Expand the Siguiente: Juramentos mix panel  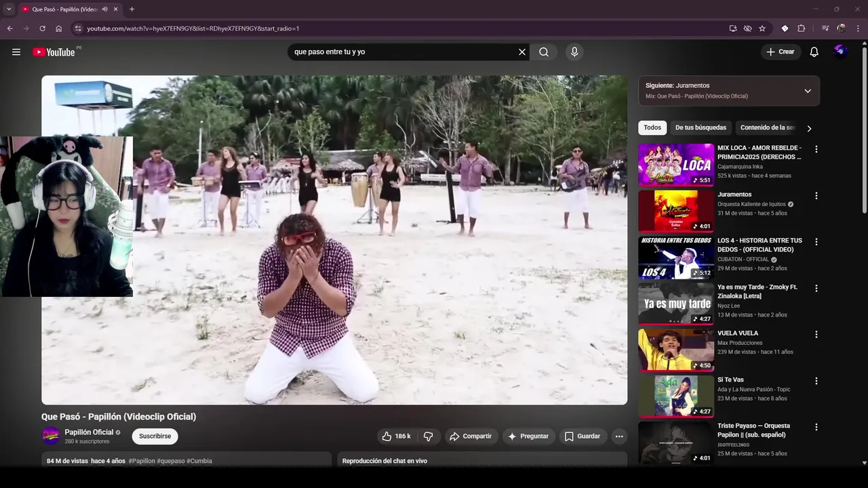pos(807,91)
